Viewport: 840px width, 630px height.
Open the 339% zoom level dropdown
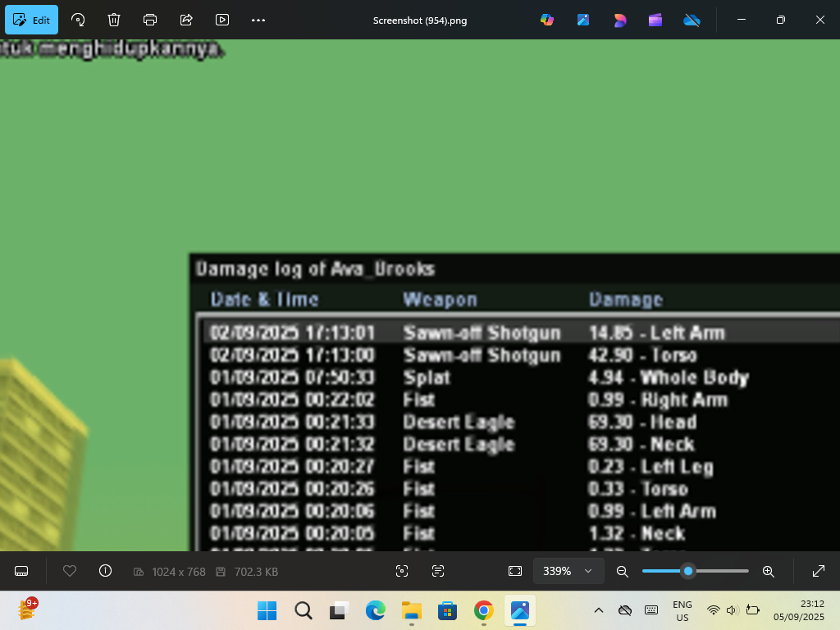click(568, 571)
